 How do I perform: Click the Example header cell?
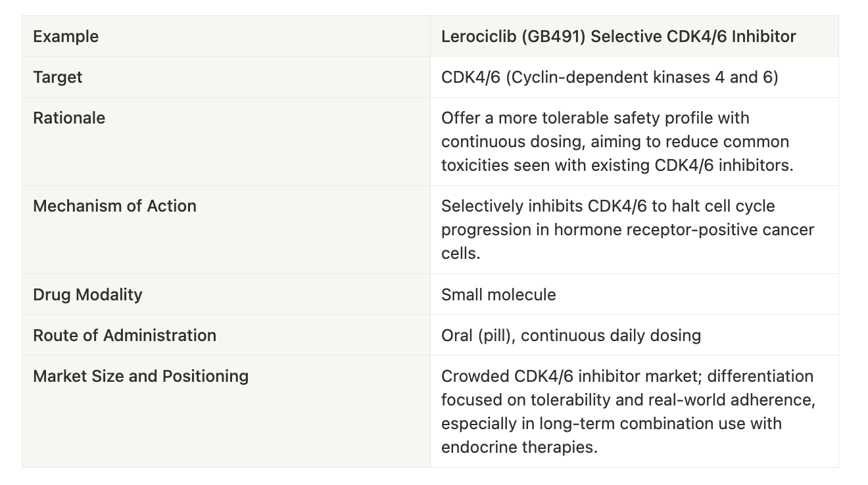point(226,36)
